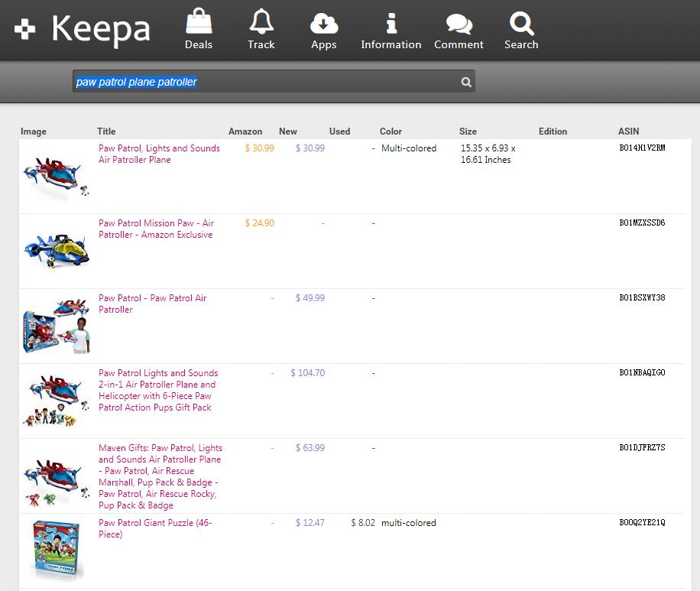Viewport: 700px width, 591px height.
Task: Click the New column header
Action: [288, 132]
